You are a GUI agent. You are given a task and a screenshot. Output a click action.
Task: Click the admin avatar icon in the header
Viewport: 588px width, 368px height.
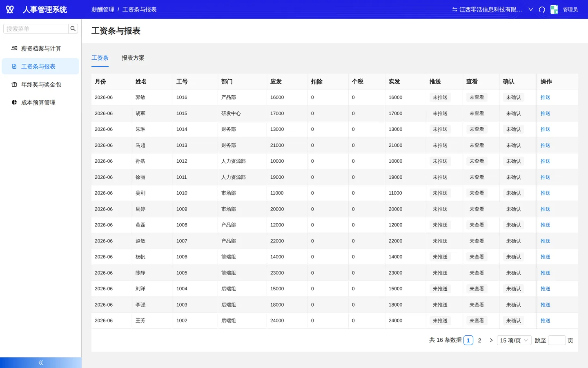554,9
